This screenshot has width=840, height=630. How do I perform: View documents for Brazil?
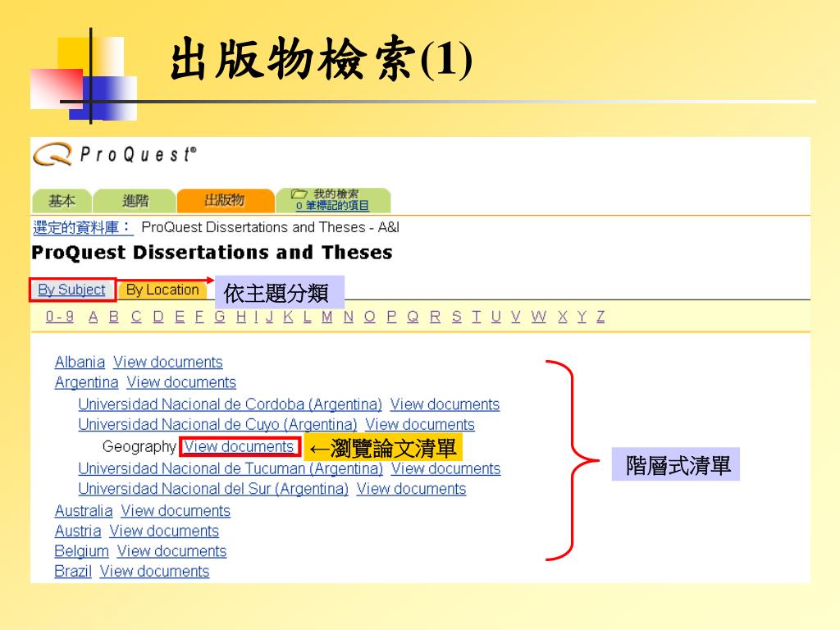click(154, 572)
